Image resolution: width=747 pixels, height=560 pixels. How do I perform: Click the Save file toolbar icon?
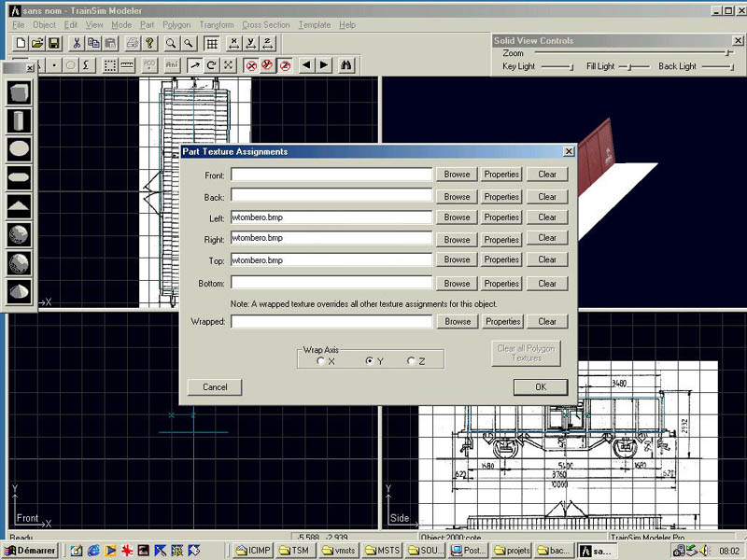click(x=54, y=44)
